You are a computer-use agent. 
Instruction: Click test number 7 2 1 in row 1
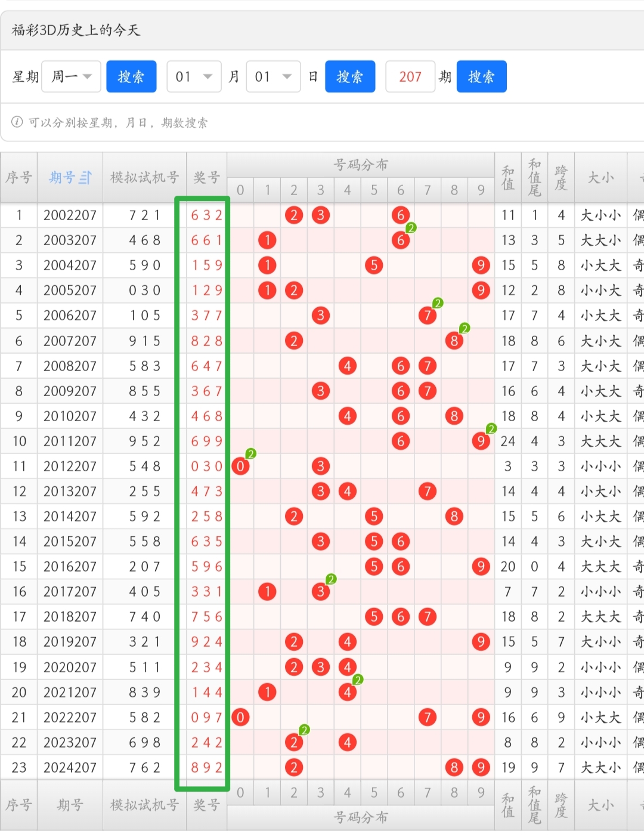[x=145, y=215]
